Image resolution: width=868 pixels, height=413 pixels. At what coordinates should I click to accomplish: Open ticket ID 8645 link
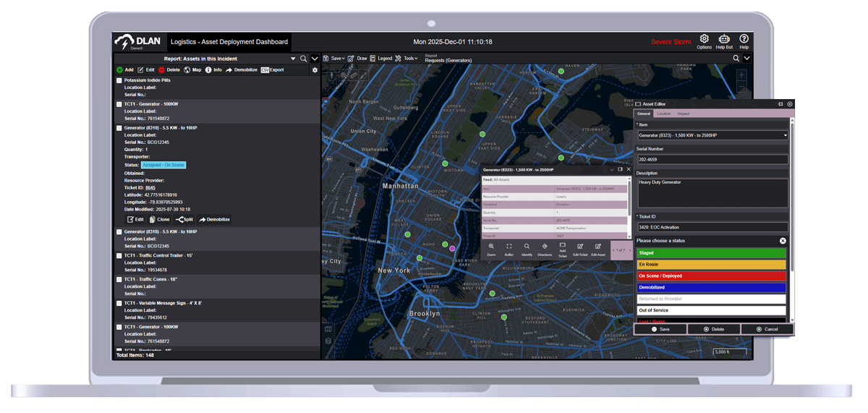[150, 187]
